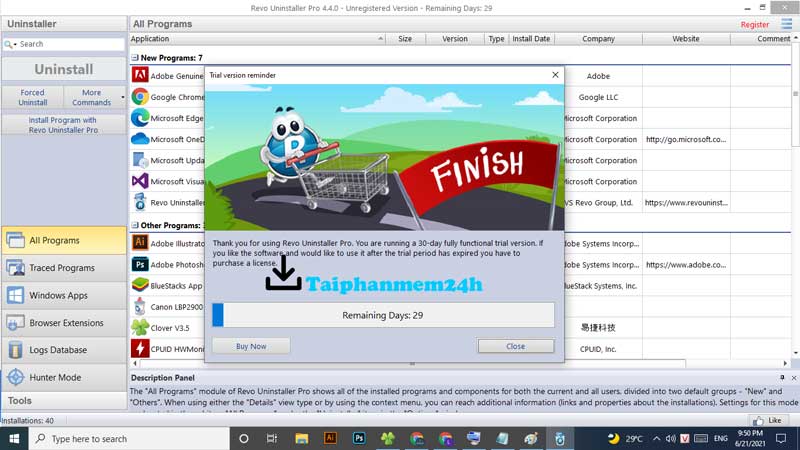Select the Traced Programs module
This screenshot has width=800, height=450.
click(x=64, y=268)
